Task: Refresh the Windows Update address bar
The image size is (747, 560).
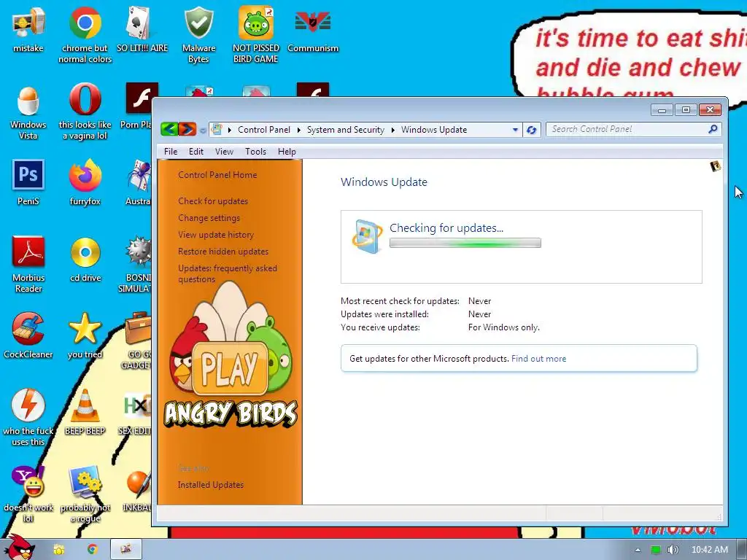Action: point(532,130)
